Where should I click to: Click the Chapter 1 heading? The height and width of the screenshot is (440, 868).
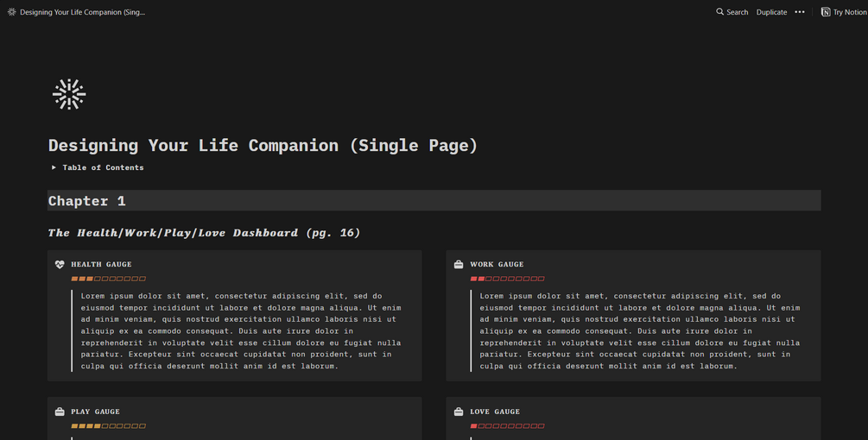(87, 201)
